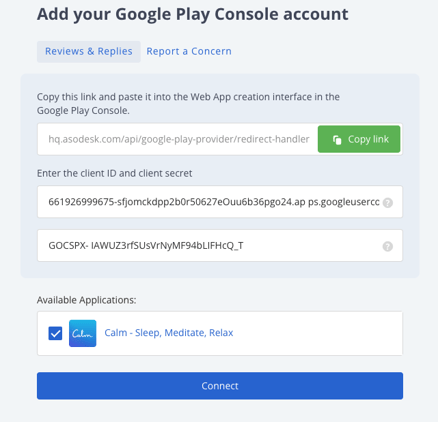The width and height of the screenshot is (438, 422).
Task: Click the Calm app icon thumbnail
Action: (83, 333)
